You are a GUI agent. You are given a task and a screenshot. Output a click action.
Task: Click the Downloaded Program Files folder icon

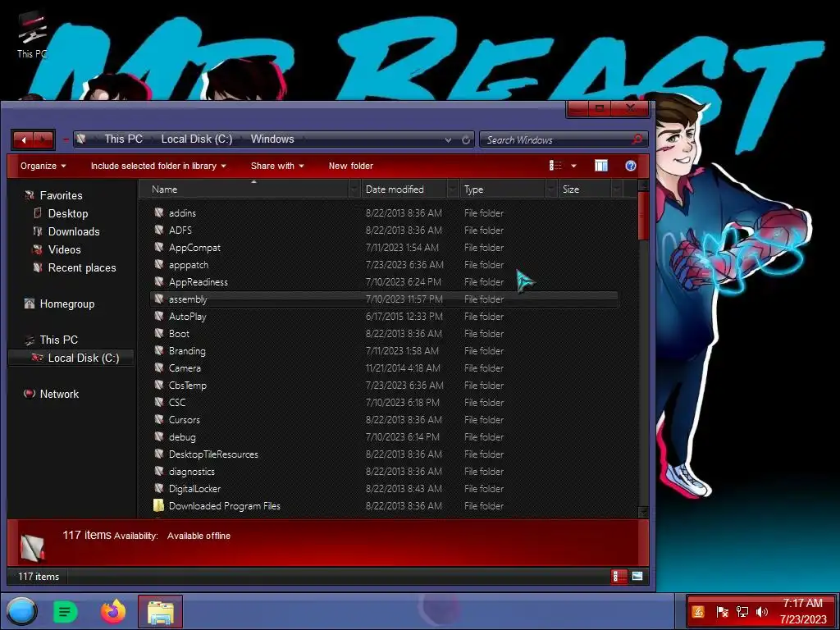158,505
